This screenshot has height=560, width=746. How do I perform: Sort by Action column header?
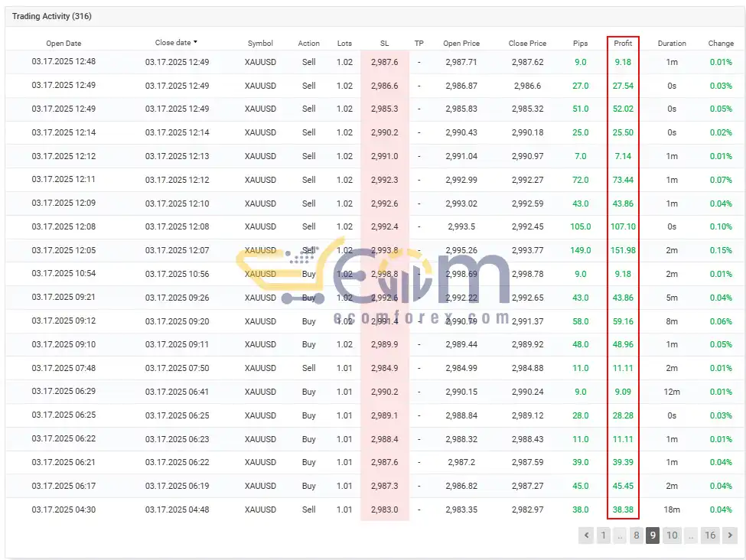(x=309, y=44)
